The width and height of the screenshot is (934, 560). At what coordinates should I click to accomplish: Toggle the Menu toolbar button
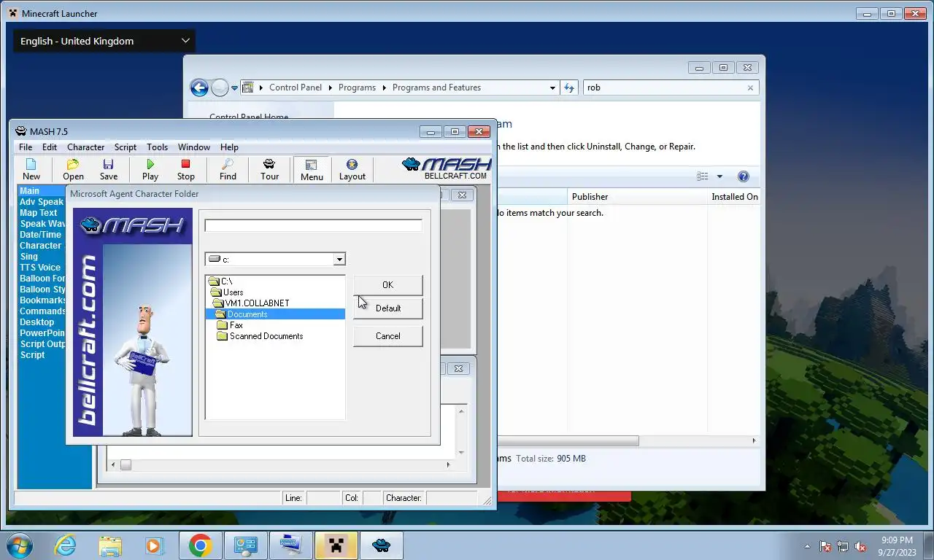tap(312, 169)
